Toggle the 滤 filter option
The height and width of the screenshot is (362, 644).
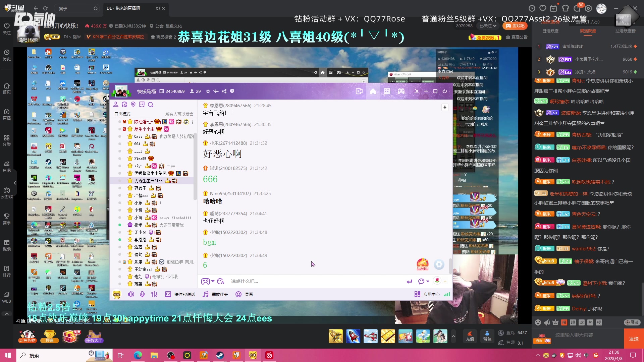coord(582,322)
